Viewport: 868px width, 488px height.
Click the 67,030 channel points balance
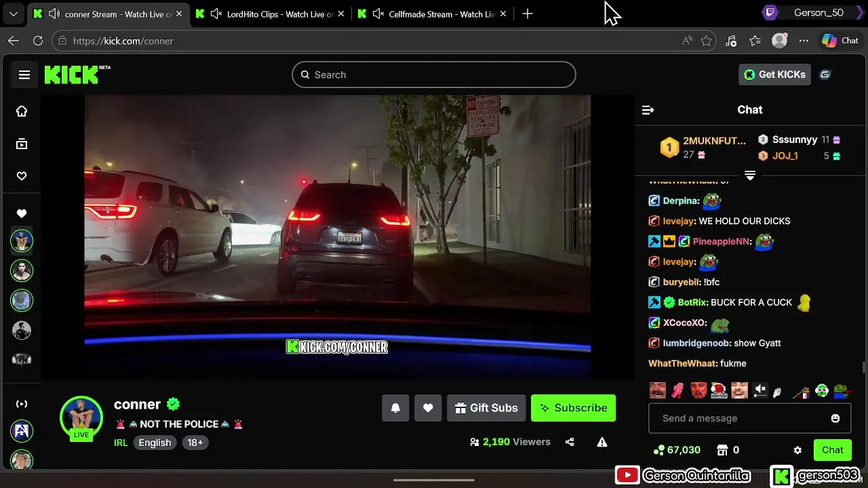click(x=677, y=450)
